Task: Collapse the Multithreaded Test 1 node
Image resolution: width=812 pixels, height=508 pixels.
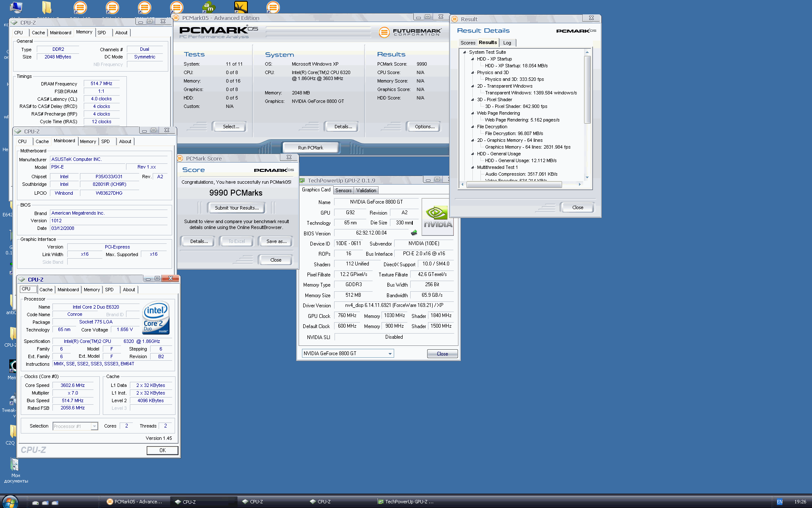Action: [x=472, y=168]
